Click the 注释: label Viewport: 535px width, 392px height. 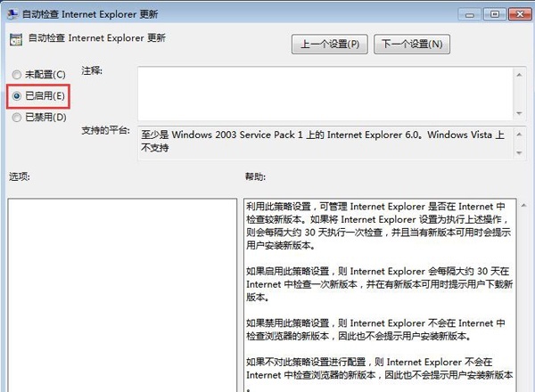click(92, 71)
